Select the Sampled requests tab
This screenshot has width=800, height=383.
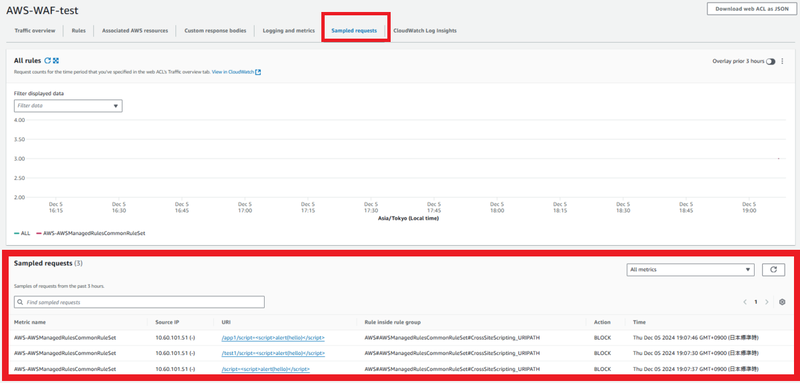click(354, 31)
